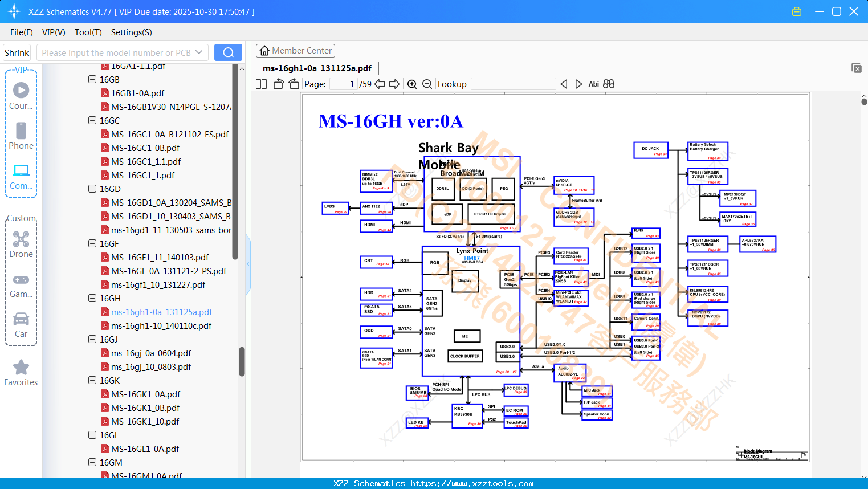The height and width of the screenshot is (489, 868).
Task: Focus the model number search field
Action: coord(117,52)
